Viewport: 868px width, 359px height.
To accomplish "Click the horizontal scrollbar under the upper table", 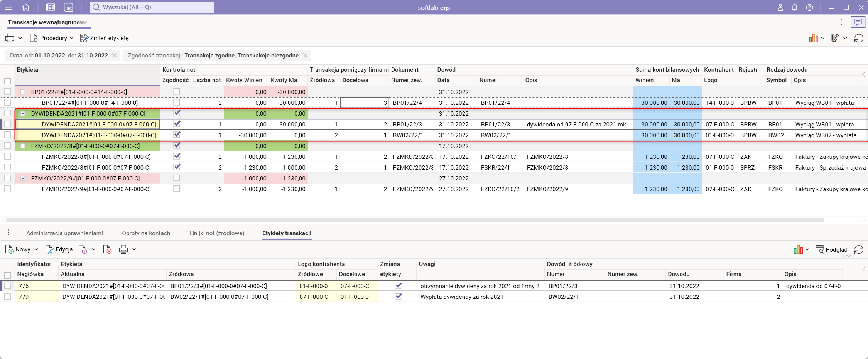I will coord(415,220).
